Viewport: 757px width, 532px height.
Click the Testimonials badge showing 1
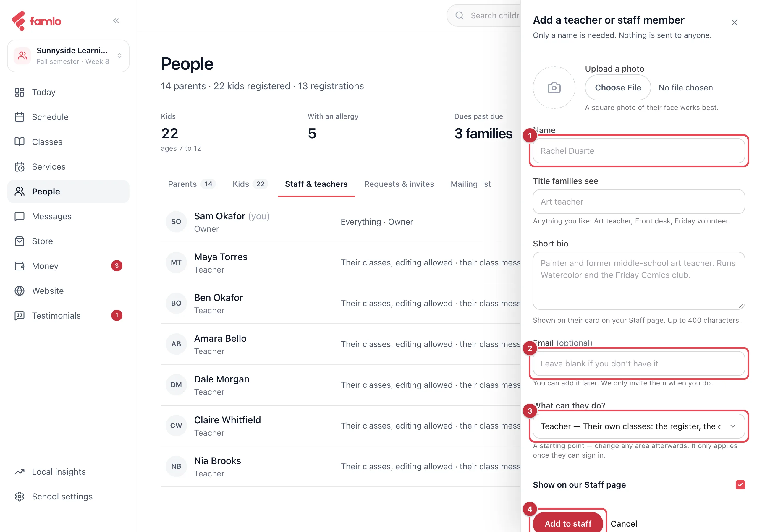[117, 315]
